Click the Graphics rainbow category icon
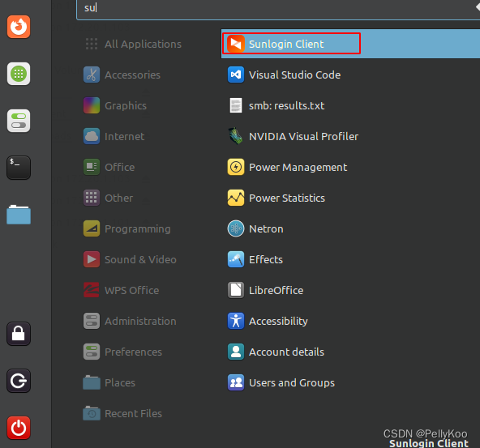Screen dimensions: 480x448 92,105
